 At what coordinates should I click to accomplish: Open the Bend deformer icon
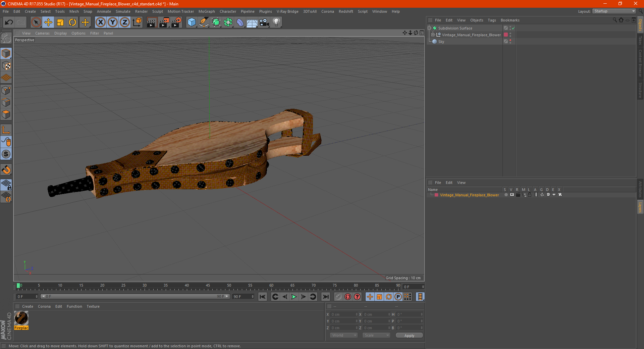240,22
